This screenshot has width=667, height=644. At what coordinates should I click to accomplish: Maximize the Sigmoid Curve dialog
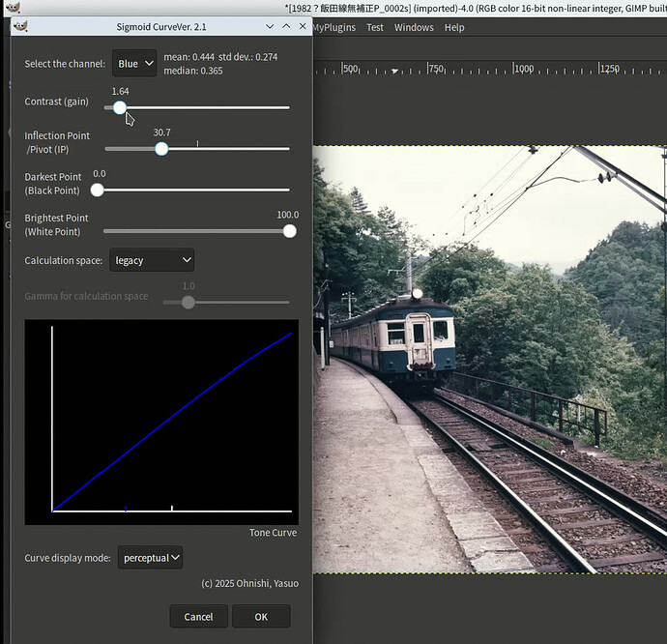(286, 26)
